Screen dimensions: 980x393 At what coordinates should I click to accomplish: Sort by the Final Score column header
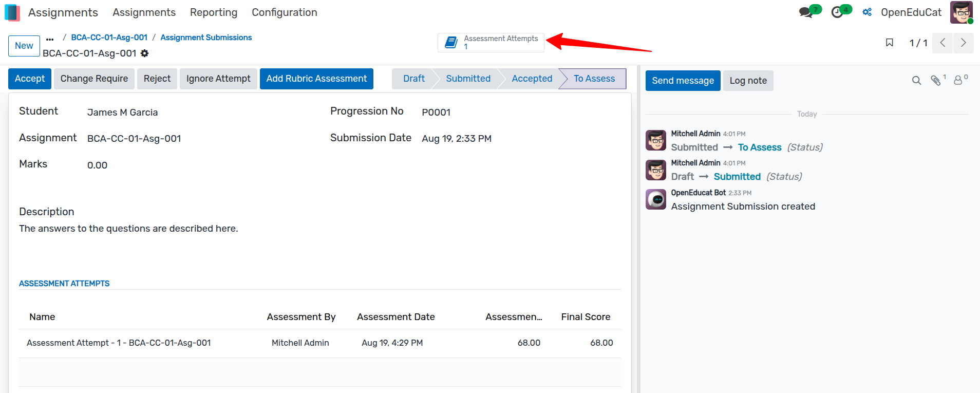(586, 317)
